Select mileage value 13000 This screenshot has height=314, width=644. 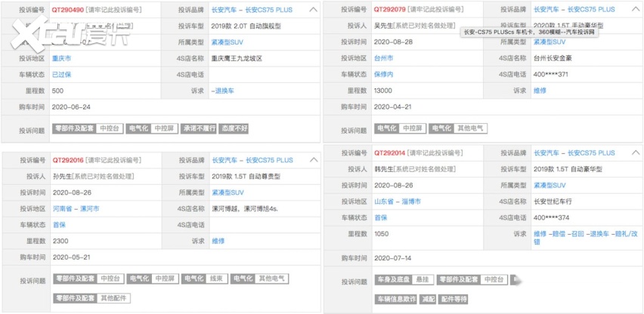(383, 91)
